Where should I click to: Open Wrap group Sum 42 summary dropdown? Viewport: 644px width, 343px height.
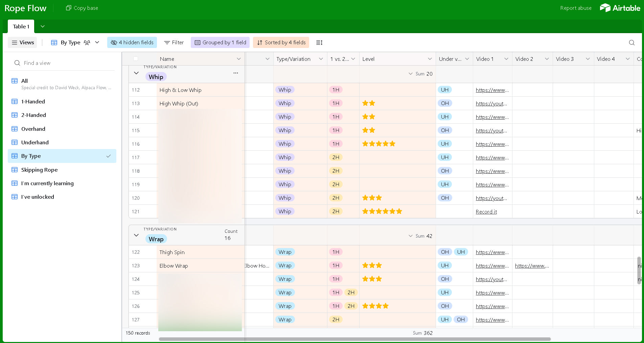pos(420,236)
